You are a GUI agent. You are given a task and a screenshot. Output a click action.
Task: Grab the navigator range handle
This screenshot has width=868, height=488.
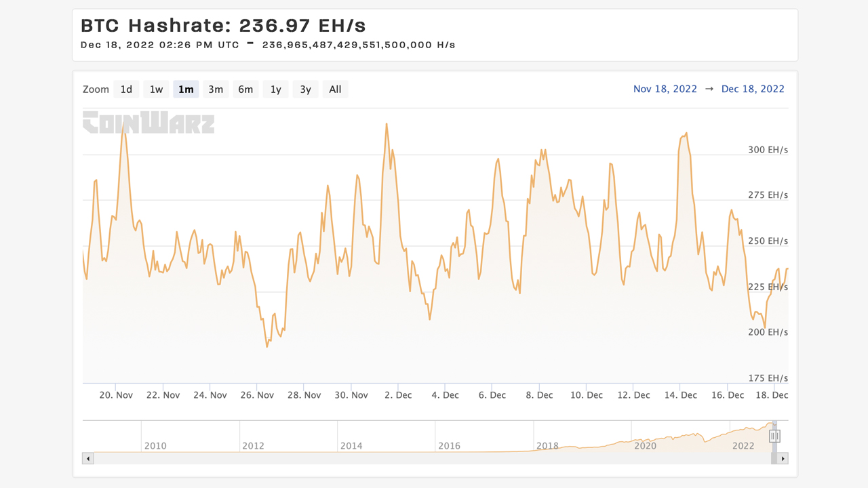(774, 436)
